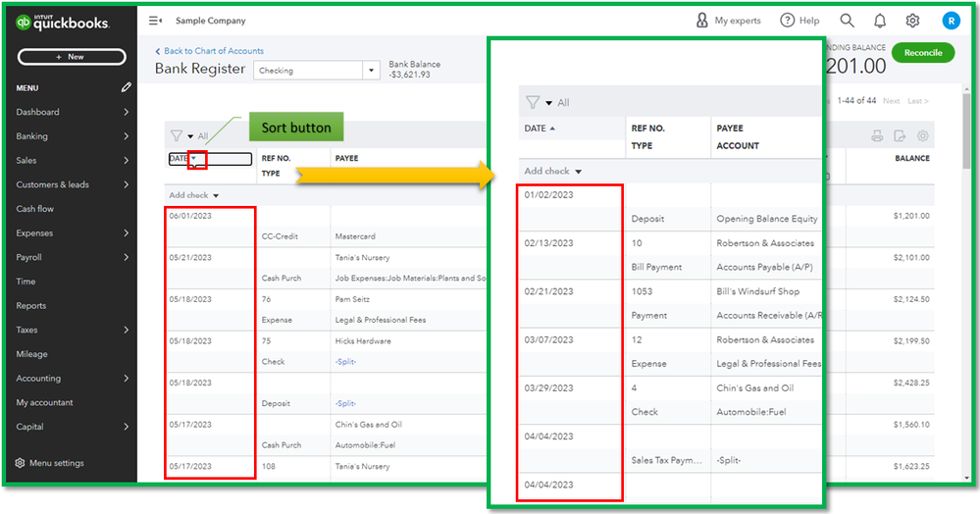Open the settings gear in header
The height and width of the screenshot is (514, 980).
(912, 21)
